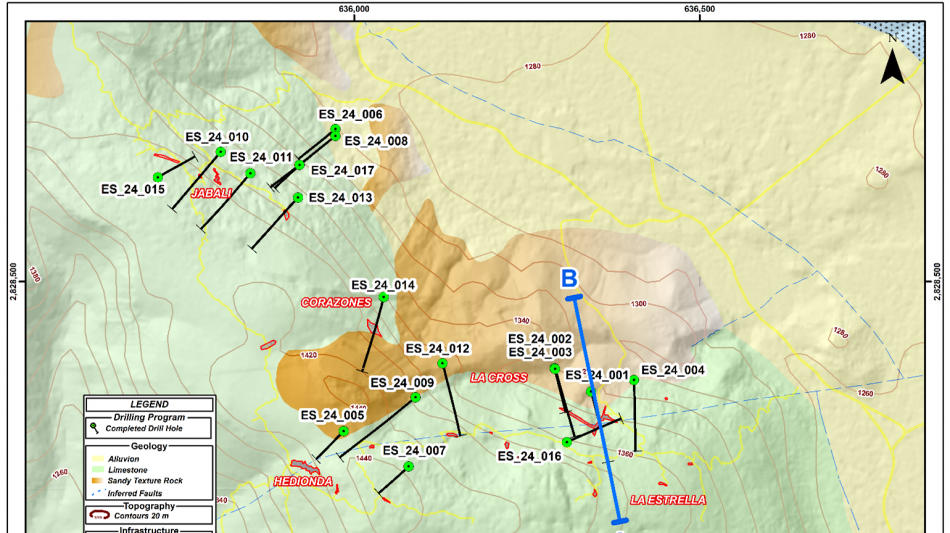Screen dimensions: 950x533
Task: Click the ES_24_010 green drill hole marker
Action: 221,152
